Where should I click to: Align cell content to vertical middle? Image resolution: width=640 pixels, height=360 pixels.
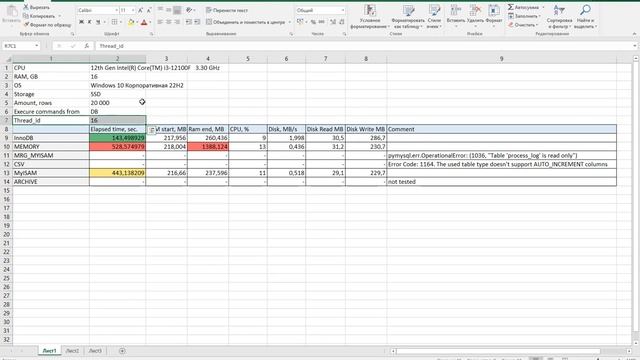(169, 10)
